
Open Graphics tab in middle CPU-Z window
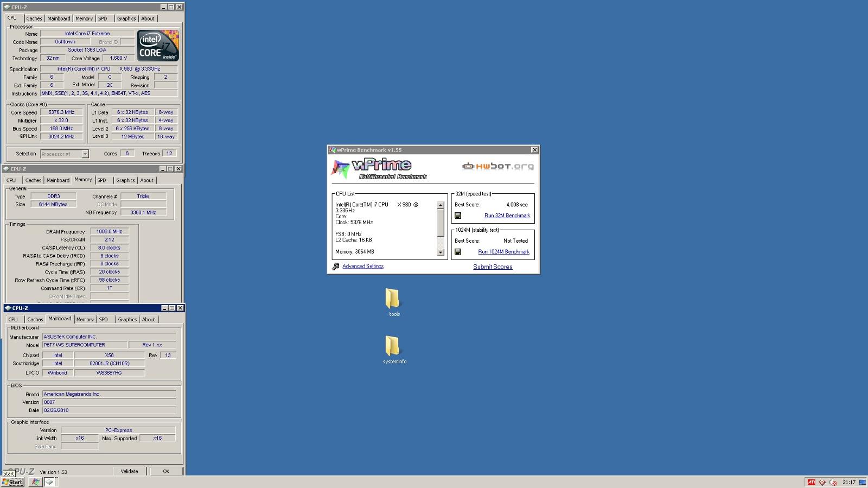(x=125, y=180)
